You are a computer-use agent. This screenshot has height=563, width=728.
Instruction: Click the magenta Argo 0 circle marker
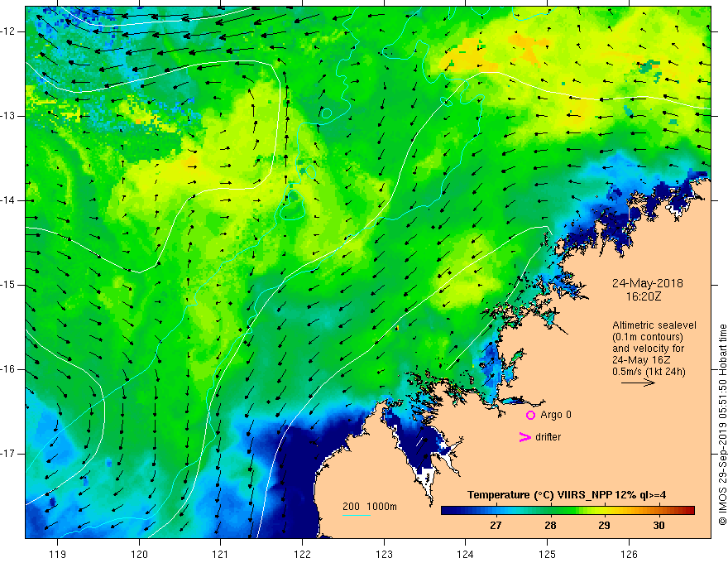(530, 416)
